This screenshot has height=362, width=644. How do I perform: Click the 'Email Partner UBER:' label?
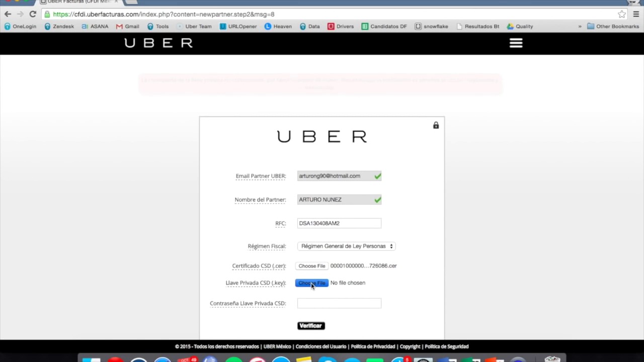[261, 176]
